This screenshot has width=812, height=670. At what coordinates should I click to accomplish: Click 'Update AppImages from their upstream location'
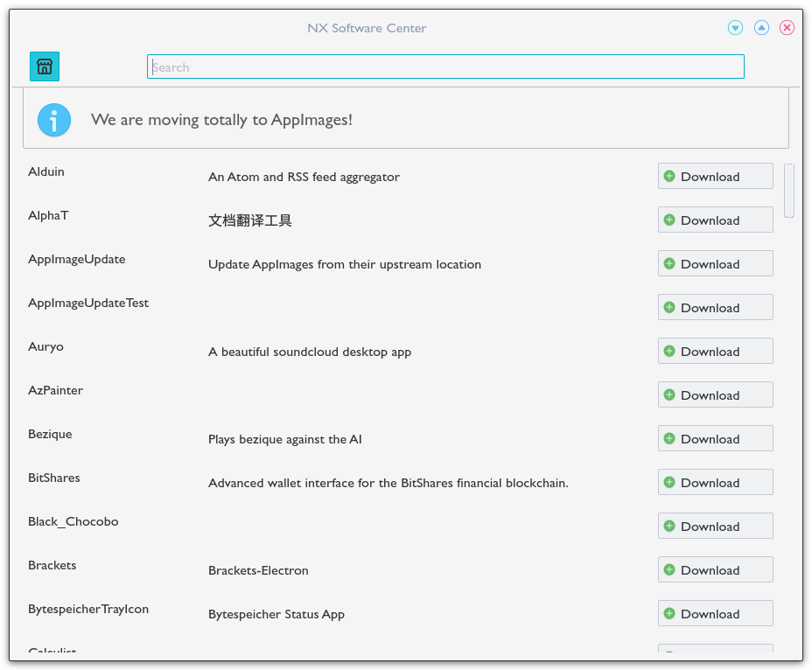[345, 264]
